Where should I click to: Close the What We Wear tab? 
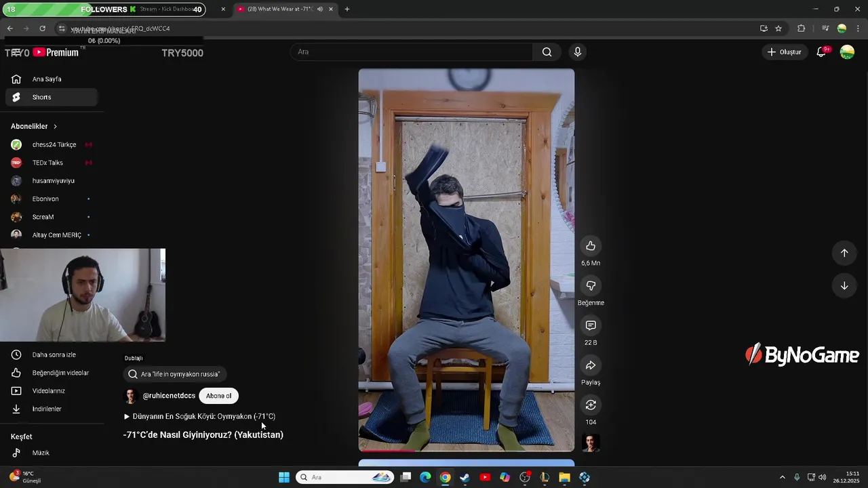(331, 9)
